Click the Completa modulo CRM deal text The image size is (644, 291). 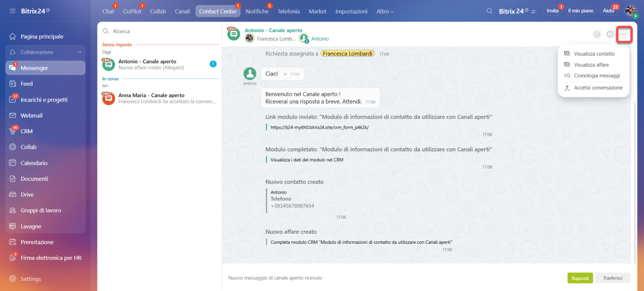point(361,242)
